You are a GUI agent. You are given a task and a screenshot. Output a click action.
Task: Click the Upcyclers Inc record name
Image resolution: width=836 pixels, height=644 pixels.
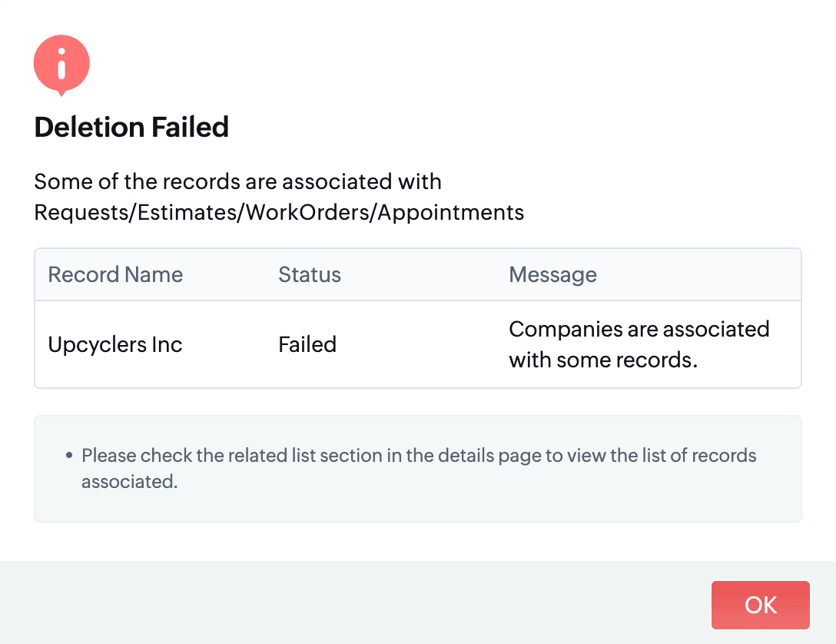[115, 344]
